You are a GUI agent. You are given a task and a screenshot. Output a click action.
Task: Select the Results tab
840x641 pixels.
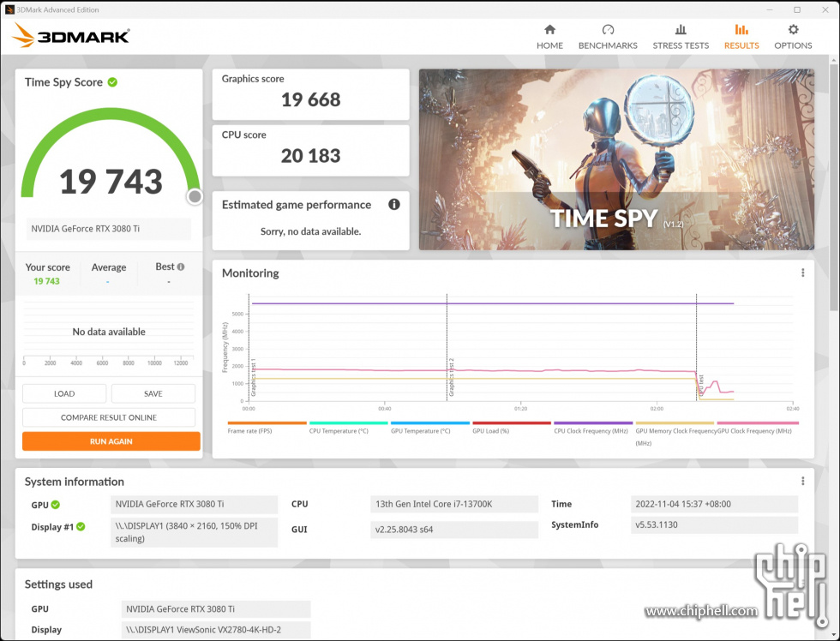coord(741,37)
